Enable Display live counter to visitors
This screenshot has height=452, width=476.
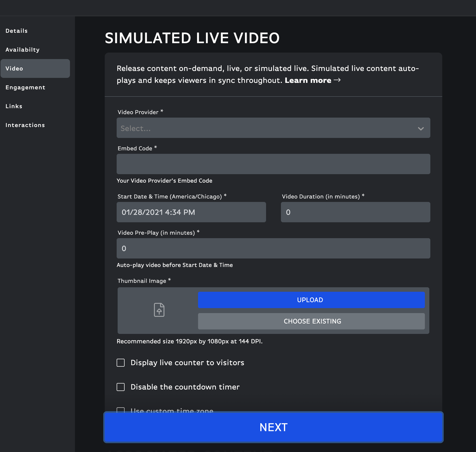click(x=121, y=363)
